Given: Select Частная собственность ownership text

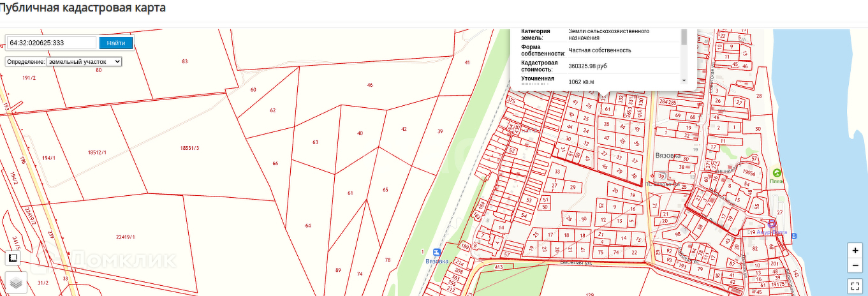Looking at the screenshot, I should 600,50.
